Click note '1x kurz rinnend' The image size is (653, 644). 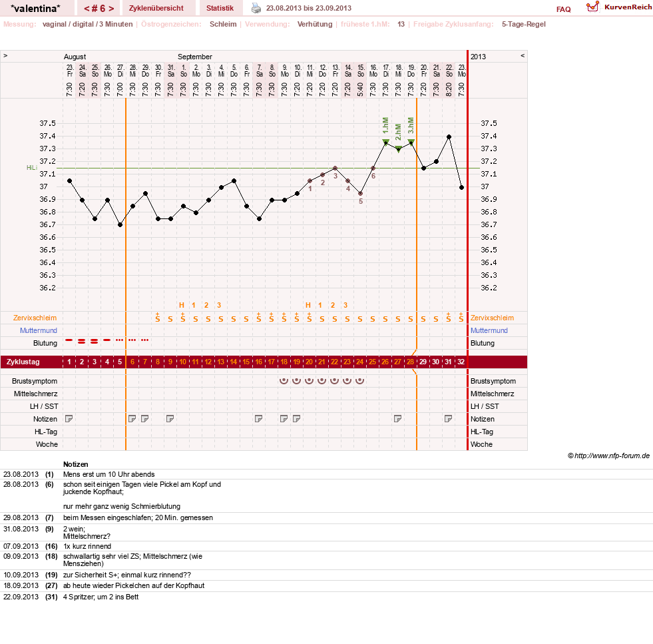(87, 546)
